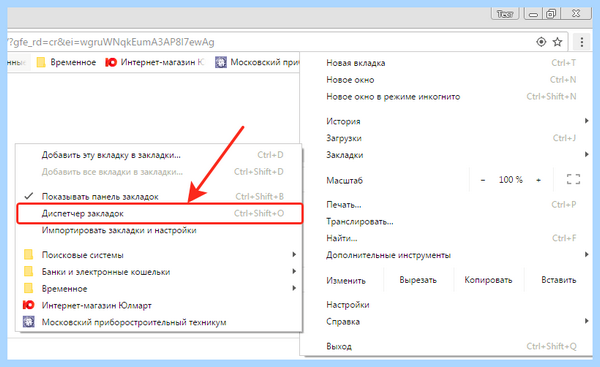Open Московский при... bookmark on bookmarks bar
The height and width of the screenshot is (367, 600).
257,62
